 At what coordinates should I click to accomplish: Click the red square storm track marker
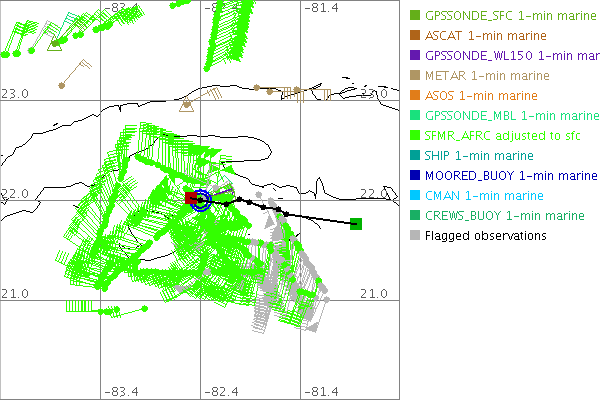click(191, 198)
